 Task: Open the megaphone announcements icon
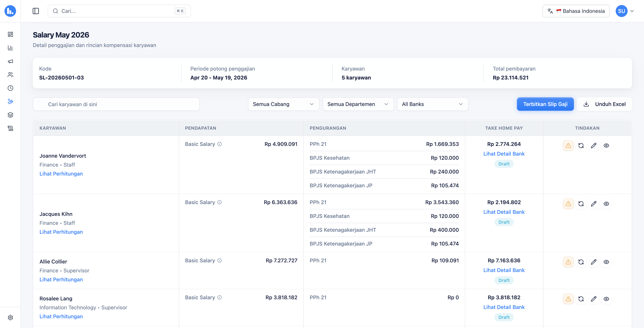click(x=10, y=61)
